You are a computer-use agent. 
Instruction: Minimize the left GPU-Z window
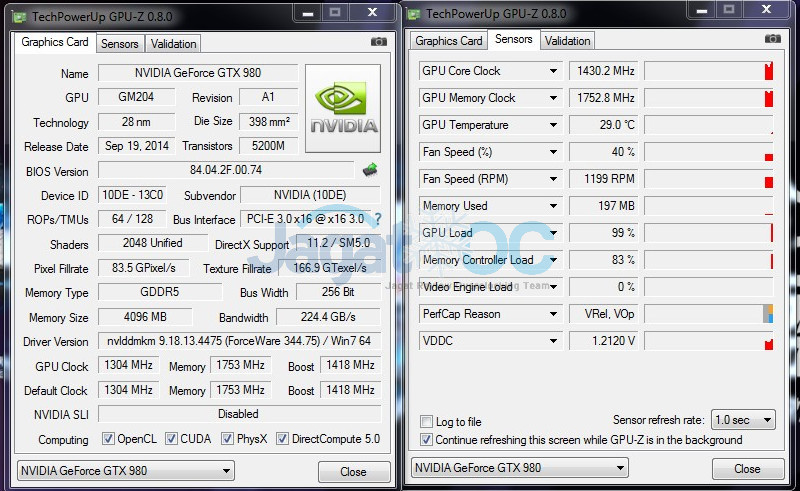coord(308,13)
